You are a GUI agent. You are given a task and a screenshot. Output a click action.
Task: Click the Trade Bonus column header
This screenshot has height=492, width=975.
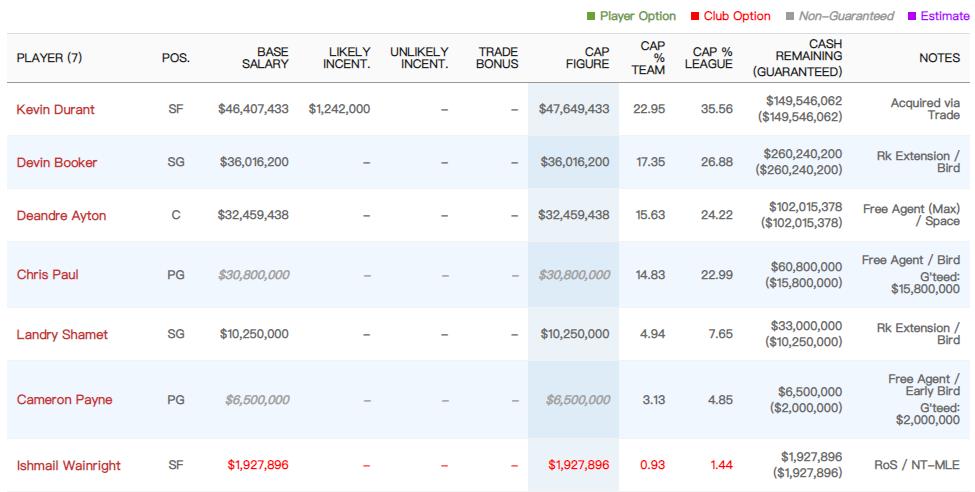(x=498, y=58)
